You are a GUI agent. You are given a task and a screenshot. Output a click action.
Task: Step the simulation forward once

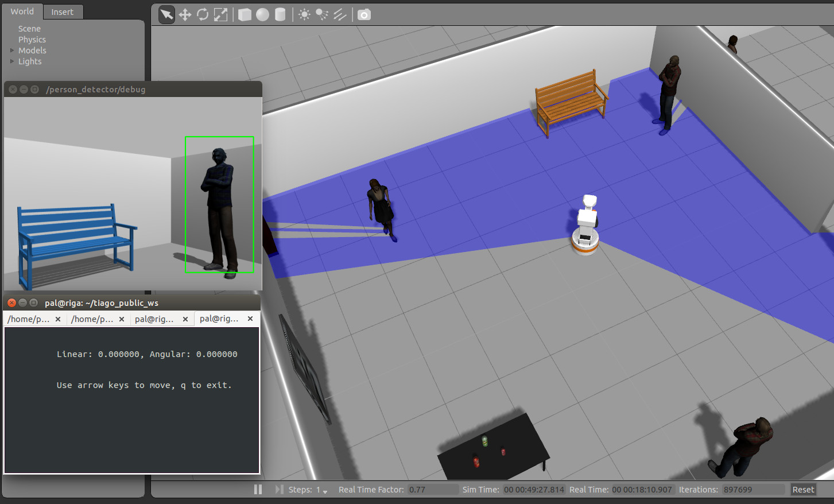coord(279,490)
